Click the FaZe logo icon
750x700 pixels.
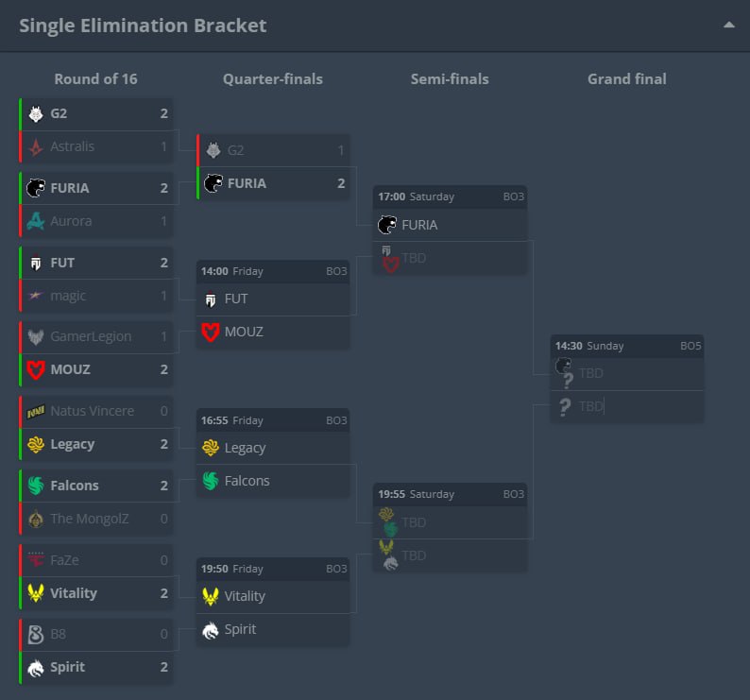(x=36, y=559)
